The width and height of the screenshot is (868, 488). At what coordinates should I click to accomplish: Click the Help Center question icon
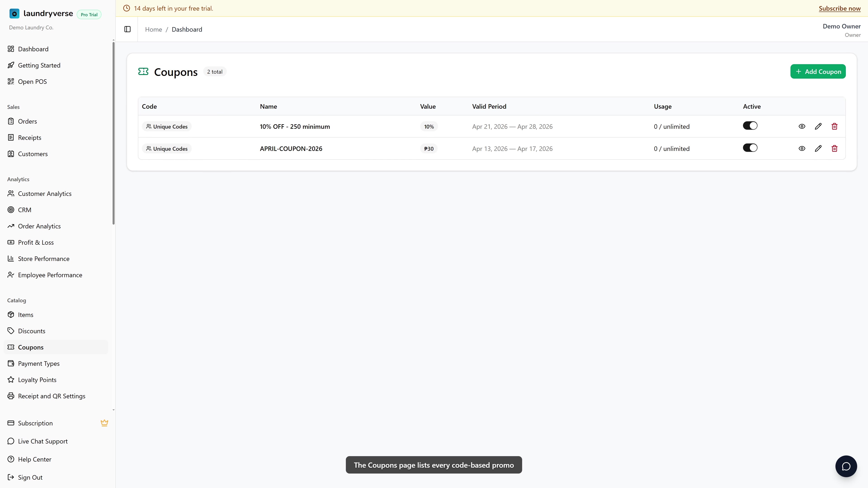(x=11, y=459)
